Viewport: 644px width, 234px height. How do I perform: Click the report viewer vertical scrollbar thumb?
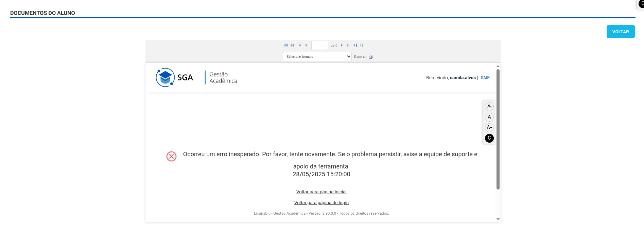pos(498,129)
